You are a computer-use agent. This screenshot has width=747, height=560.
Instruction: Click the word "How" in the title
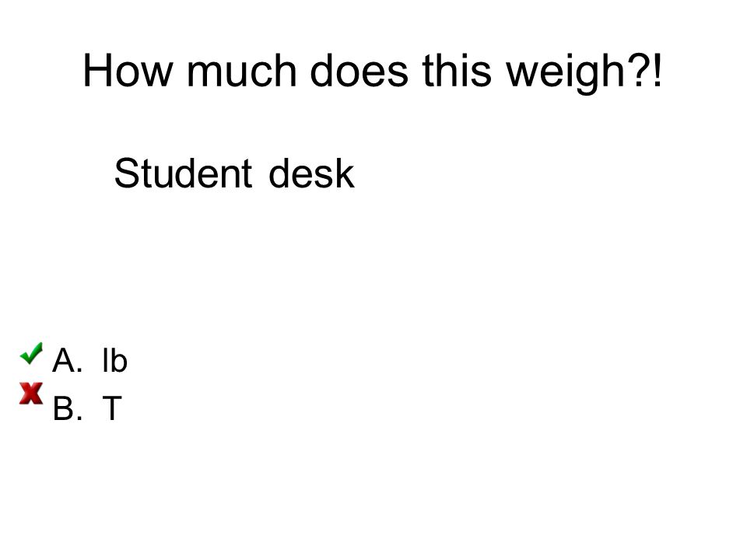pos(127,71)
